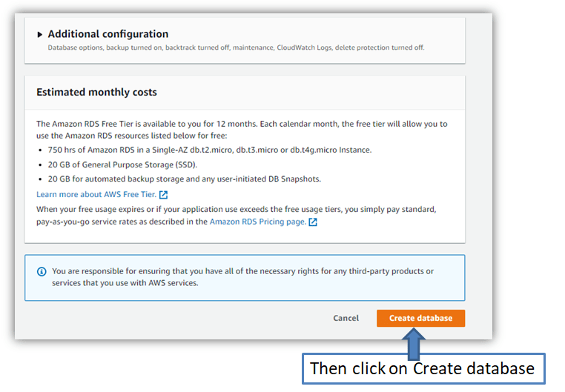The image size is (565, 392).
Task: Expand the Additional configuration disclosure triangle
Action: (39, 35)
